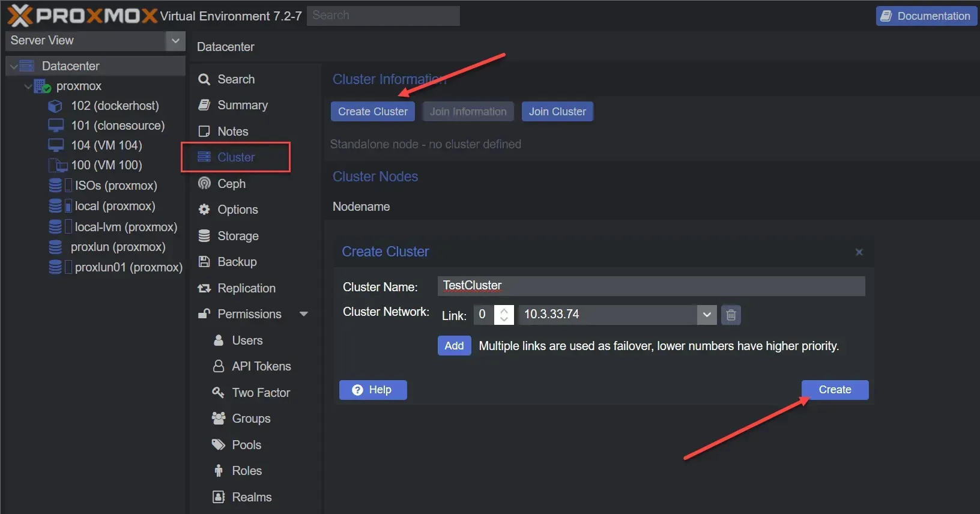Click the Link number field

coord(484,315)
